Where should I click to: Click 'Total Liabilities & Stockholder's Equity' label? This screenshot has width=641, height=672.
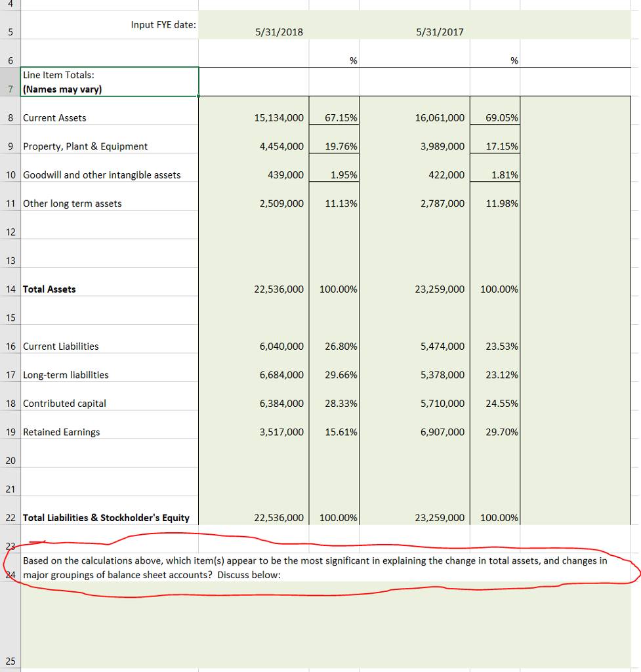click(110, 511)
